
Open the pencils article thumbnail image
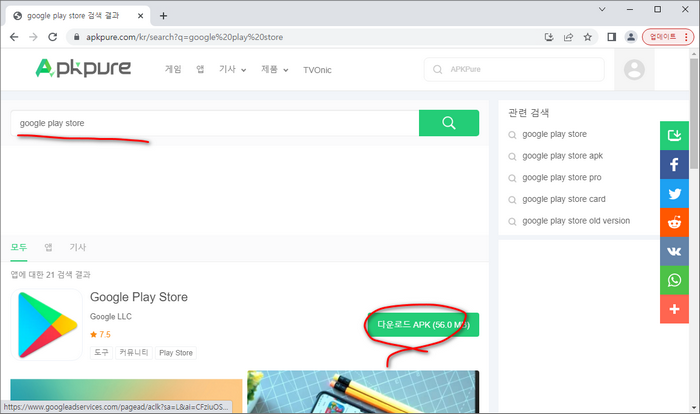(x=363, y=391)
